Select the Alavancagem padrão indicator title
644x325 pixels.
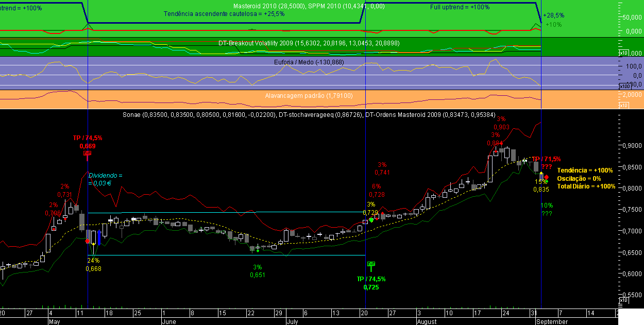(x=309, y=96)
